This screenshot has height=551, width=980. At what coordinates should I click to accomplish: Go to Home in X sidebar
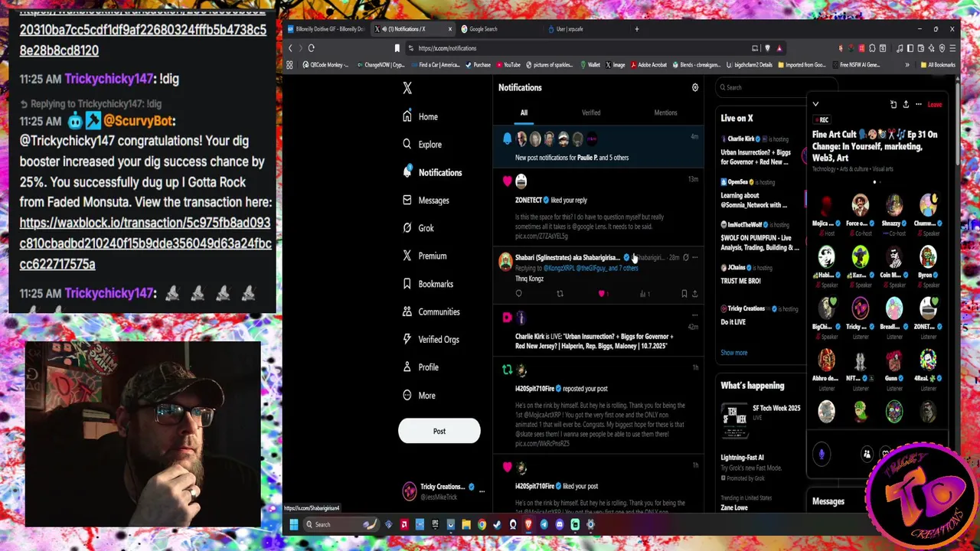[420, 116]
